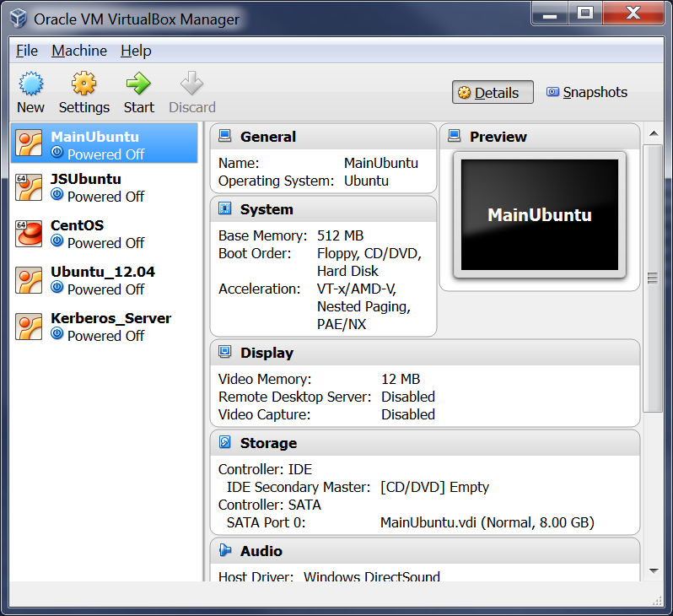This screenshot has height=616, width=673.
Task: Click power state icon under CentOS
Action: [x=57, y=241]
